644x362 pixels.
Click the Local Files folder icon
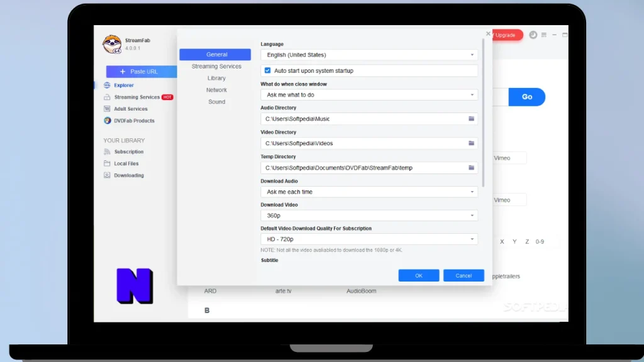point(107,163)
